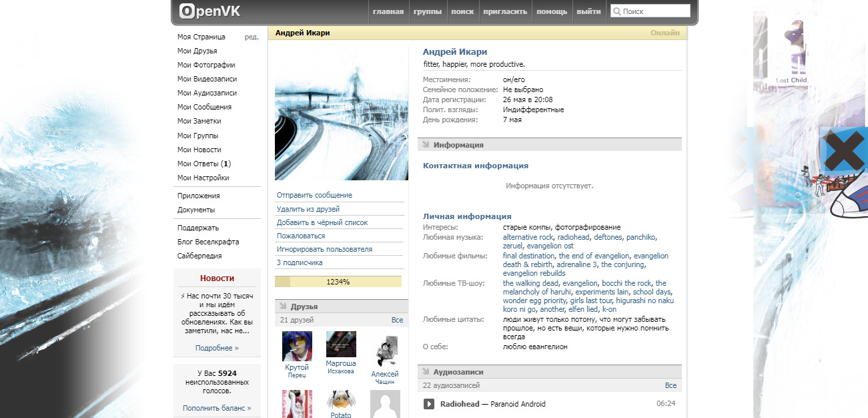868x418 pixels.
Task: Go to главная in top navigation
Action: (x=388, y=11)
